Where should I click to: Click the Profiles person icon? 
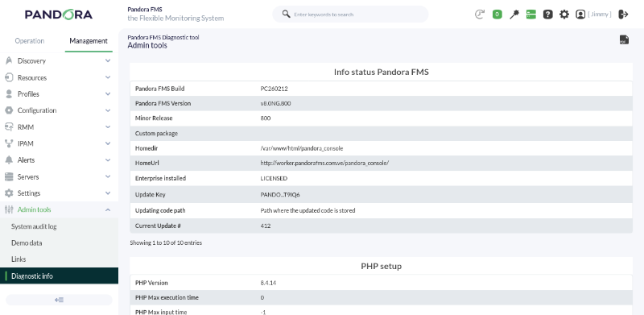[9, 93]
